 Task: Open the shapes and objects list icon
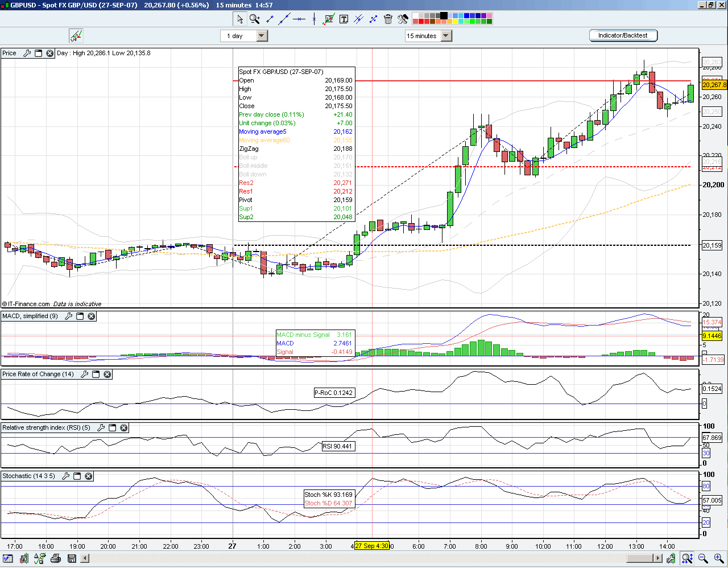pos(40,558)
